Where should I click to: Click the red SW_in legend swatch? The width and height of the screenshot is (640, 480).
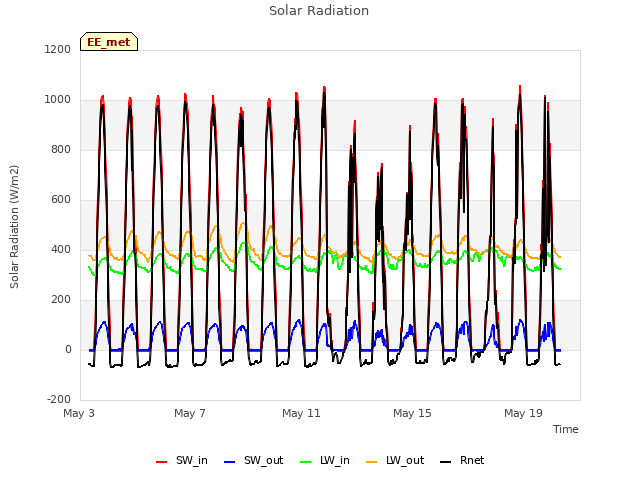tap(162, 462)
